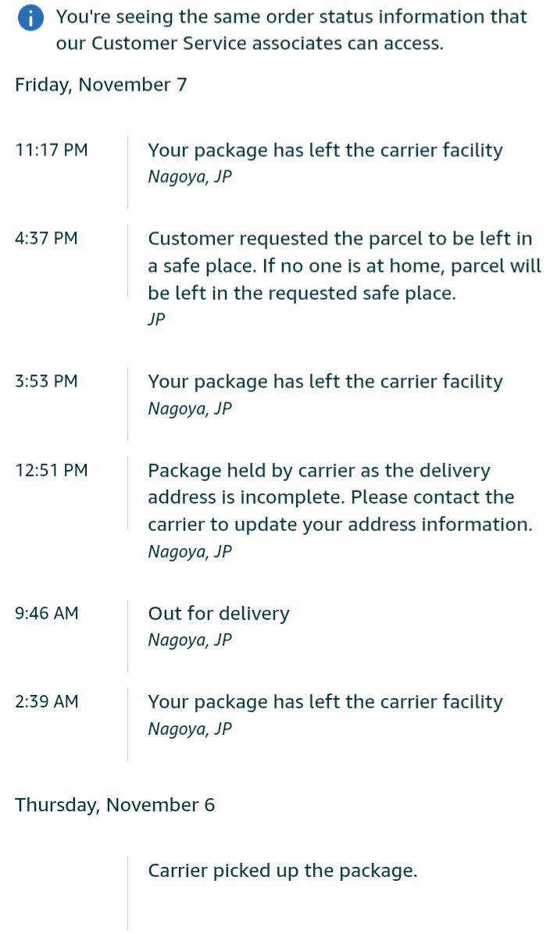Open the safe place request status entry
Viewport: 560px width, 934px height.
point(344,266)
